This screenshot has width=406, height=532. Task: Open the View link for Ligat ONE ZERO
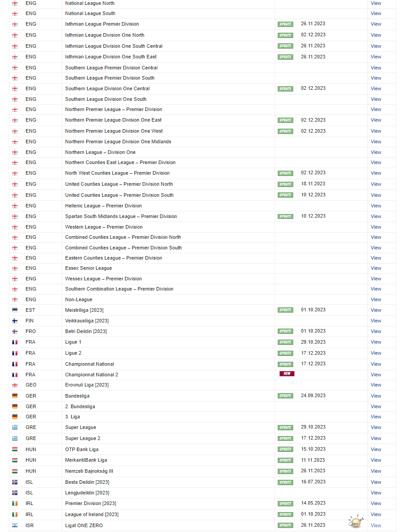[x=376, y=525]
